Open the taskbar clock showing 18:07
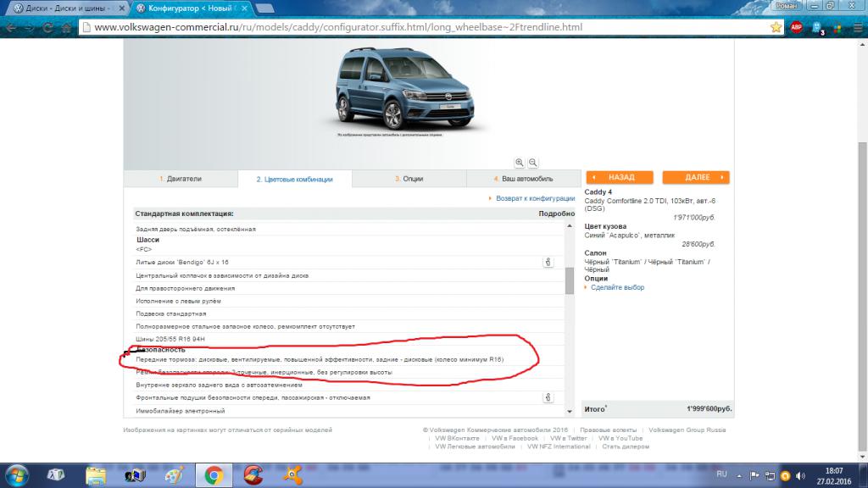 click(x=834, y=476)
